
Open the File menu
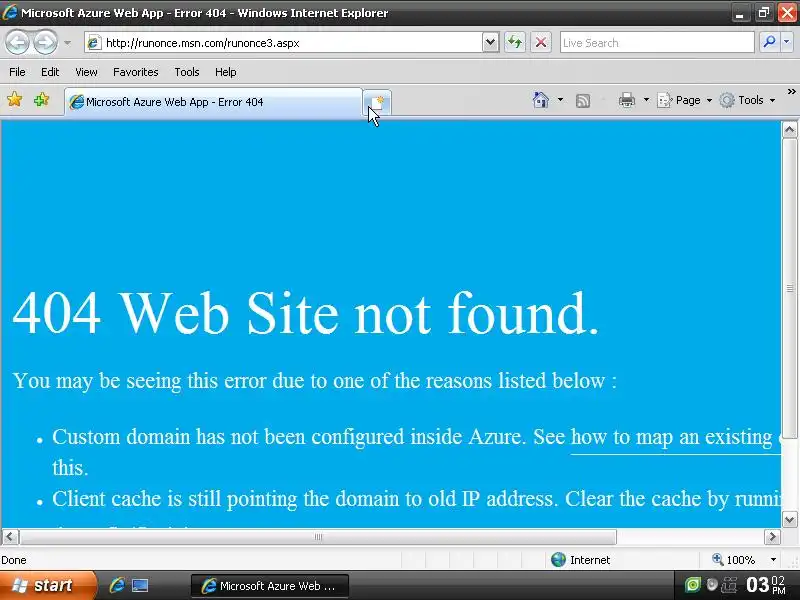pyautogui.click(x=17, y=72)
